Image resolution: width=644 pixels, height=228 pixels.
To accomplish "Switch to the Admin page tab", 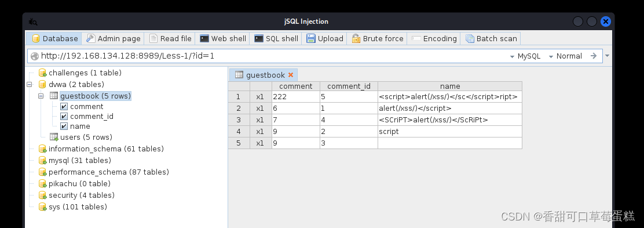I will pyautogui.click(x=113, y=39).
